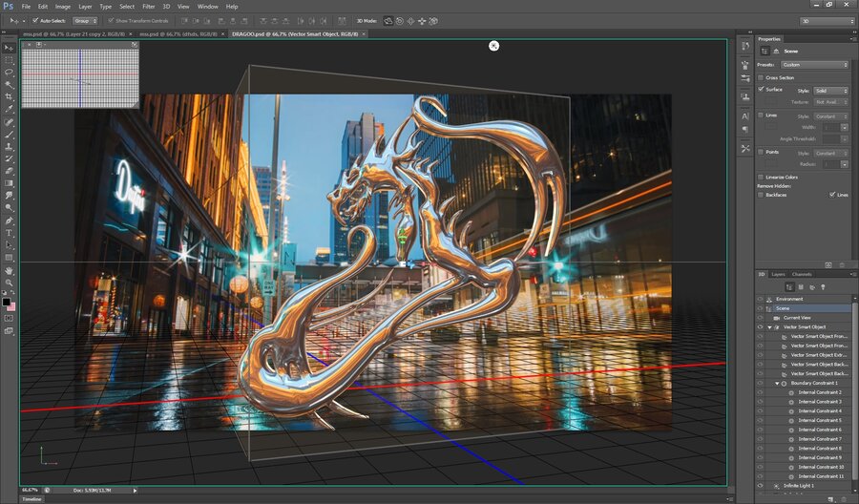Filter 3D panel by materials
Viewport: 859px width, 504px height.
812,286
